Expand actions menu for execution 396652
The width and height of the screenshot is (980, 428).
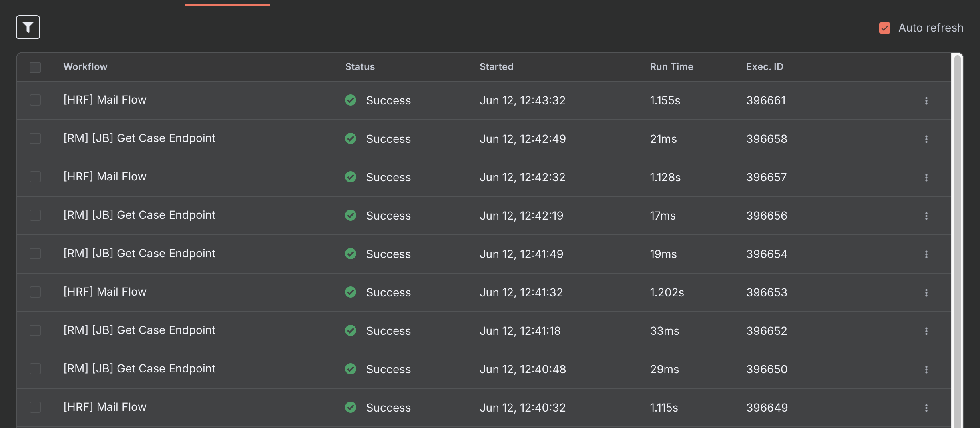926,331
